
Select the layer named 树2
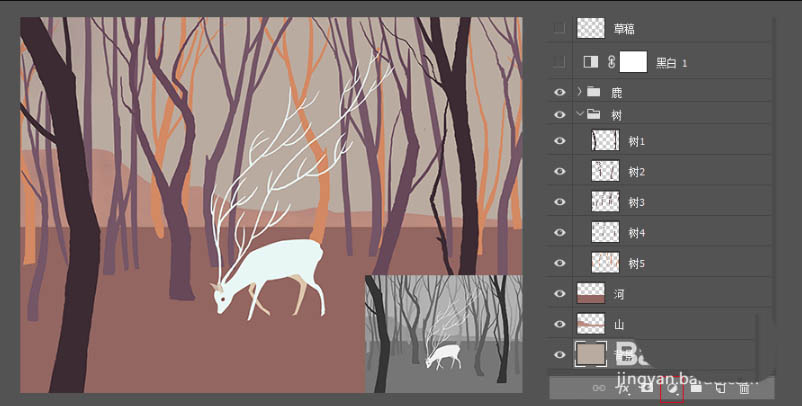tap(637, 172)
